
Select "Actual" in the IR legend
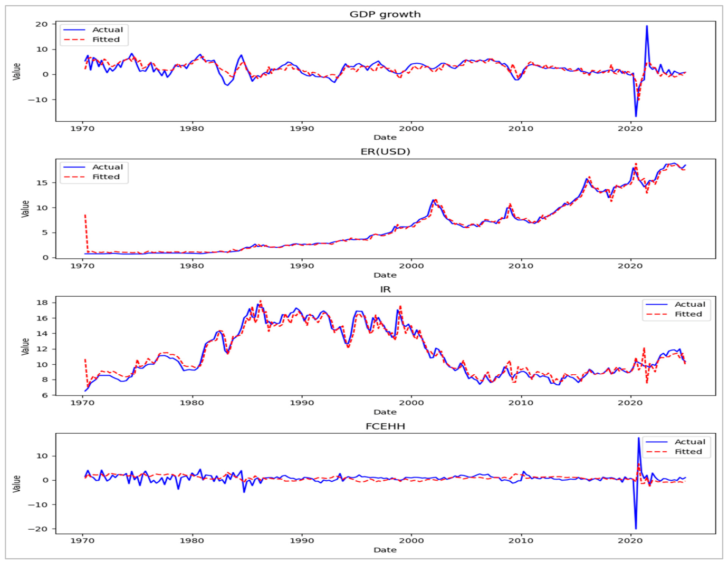[690, 305]
